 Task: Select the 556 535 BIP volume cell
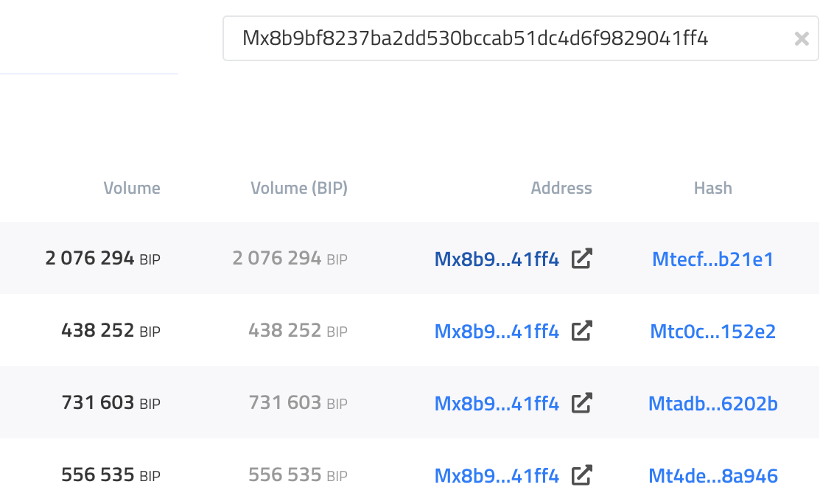pyautogui.click(x=111, y=475)
